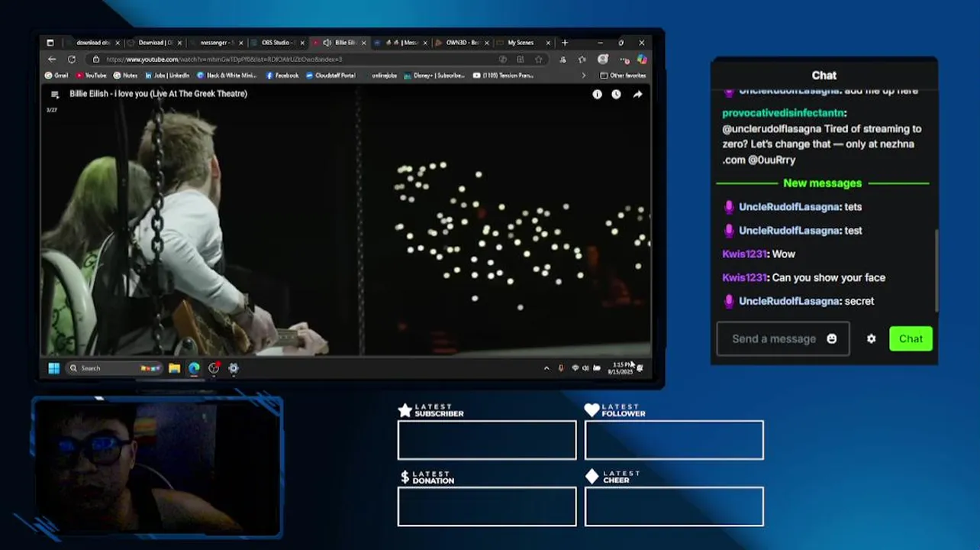The image size is (980, 550).
Task: Expand more bookmarks chevron
Action: point(584,76)
